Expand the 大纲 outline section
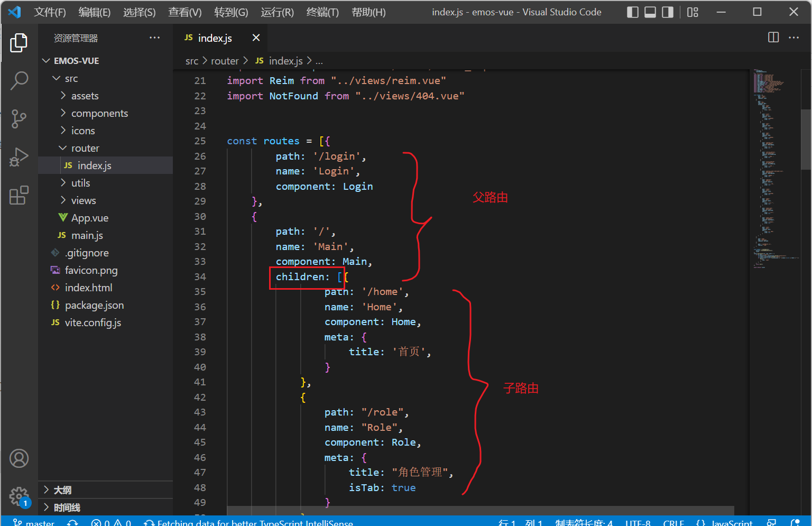 point(62,490)
